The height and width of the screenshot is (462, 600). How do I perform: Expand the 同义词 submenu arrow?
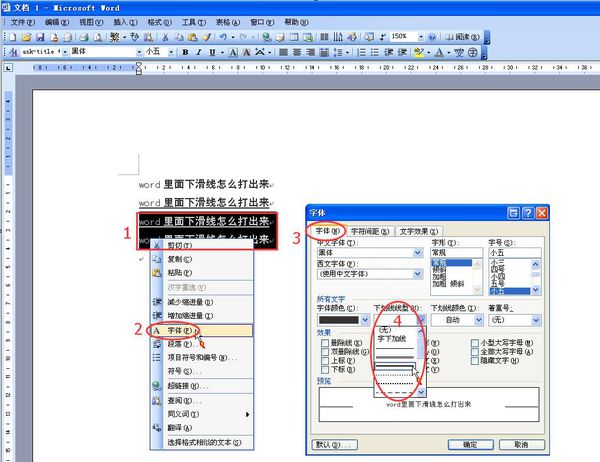248,415
